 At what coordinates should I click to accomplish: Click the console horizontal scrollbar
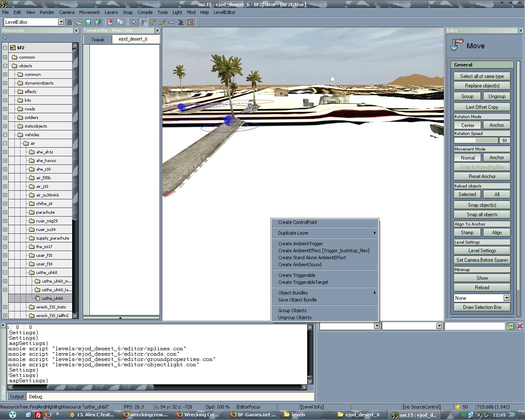click(x=157, y=387)
